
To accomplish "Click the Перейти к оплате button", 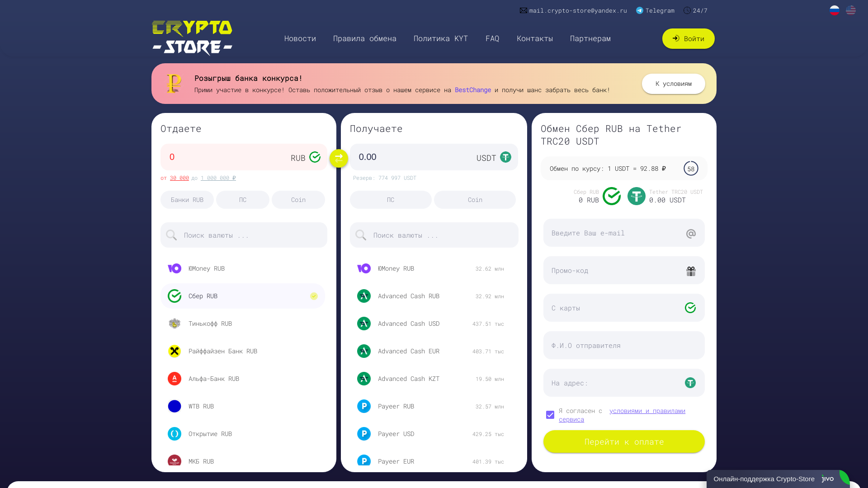I will 624,442.
